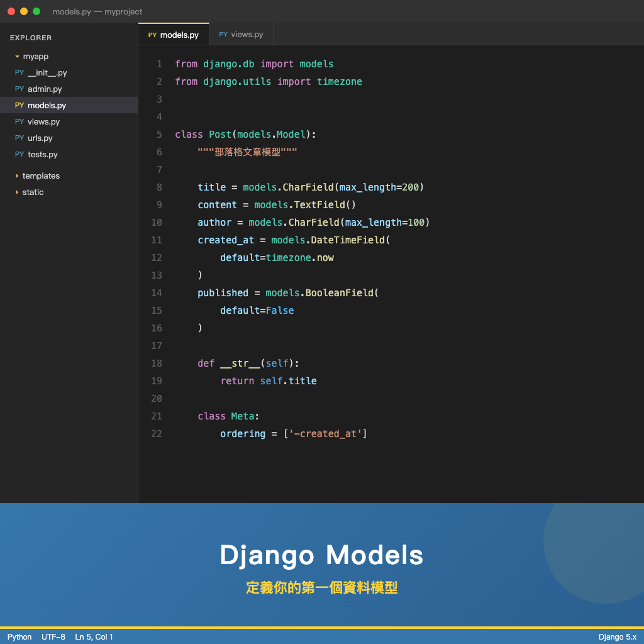Screen dimensions: 644x644
Task: Click 'Meta' class name on line 21
Action: coord(243,416)
